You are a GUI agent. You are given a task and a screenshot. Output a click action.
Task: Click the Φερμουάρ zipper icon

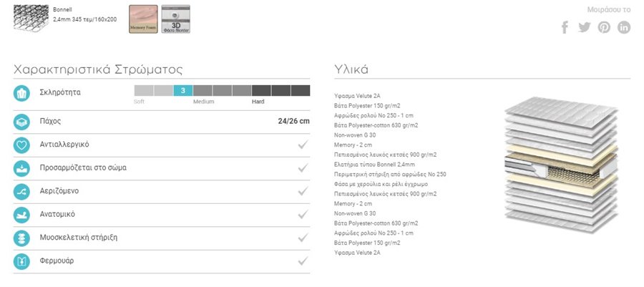pos(21,261)
